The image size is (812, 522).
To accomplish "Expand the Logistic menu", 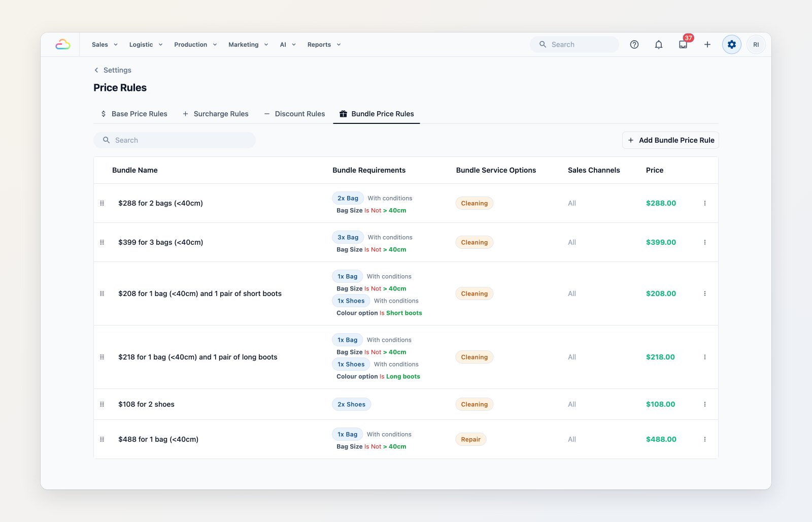I will [x=146, y=45].
